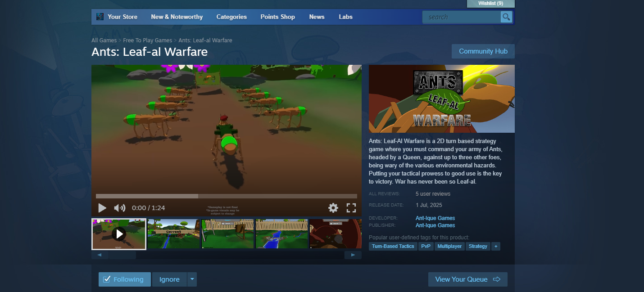Select the video trailer thumbnail
Image resolution: width=644 pixels, height=292 pixels.
[119, 234]
